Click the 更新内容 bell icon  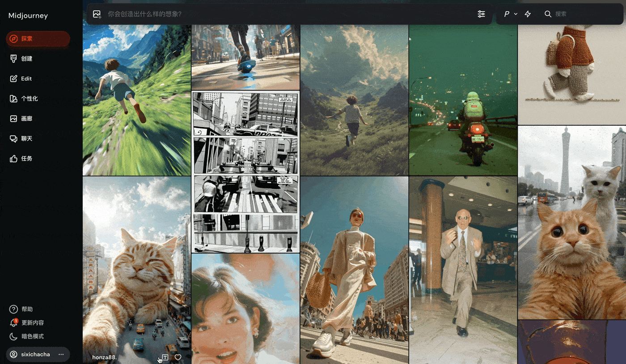point(13,323)
